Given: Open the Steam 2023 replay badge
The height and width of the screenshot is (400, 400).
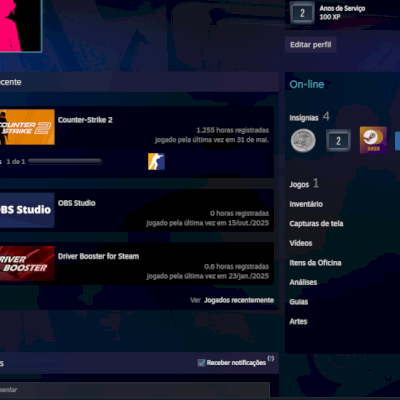Looking at the screenshot, I should [373, 140].
